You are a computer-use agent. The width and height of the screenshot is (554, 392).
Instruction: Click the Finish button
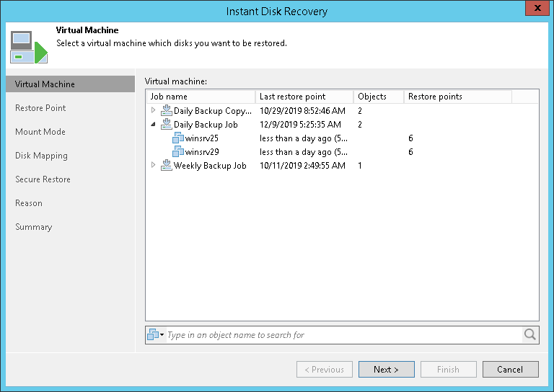coord(449,370)
